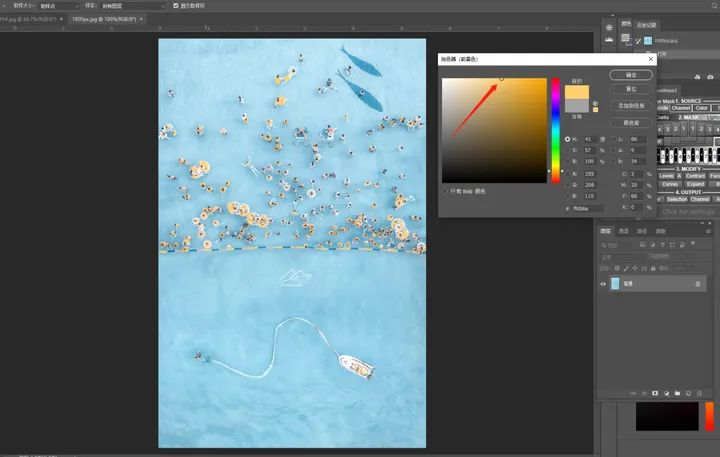Click the search magnifier icon at top right
The height and width of the screenshot is (457, 720).
click(x=714, y=6)
